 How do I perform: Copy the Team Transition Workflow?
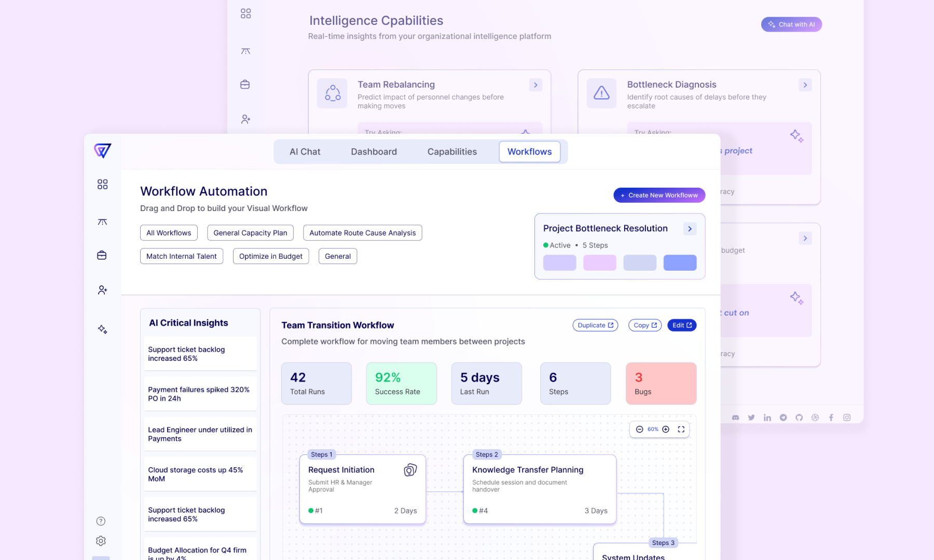click(x=645, y=325)
